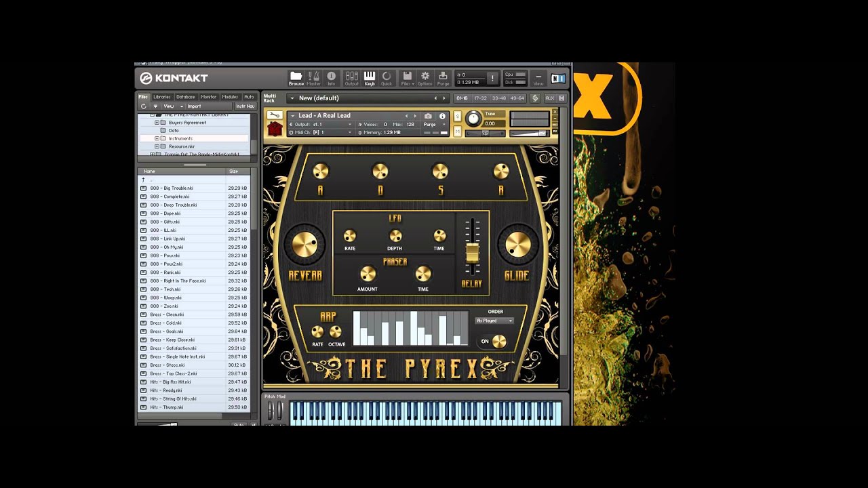Click the Reverb knob
868x488 pixels.
tap(304, 243)
